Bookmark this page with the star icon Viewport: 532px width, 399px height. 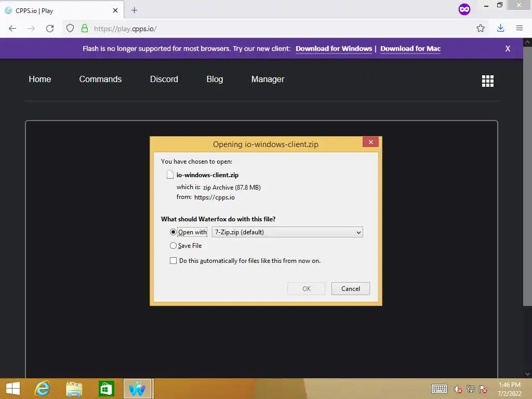[481, 28]
